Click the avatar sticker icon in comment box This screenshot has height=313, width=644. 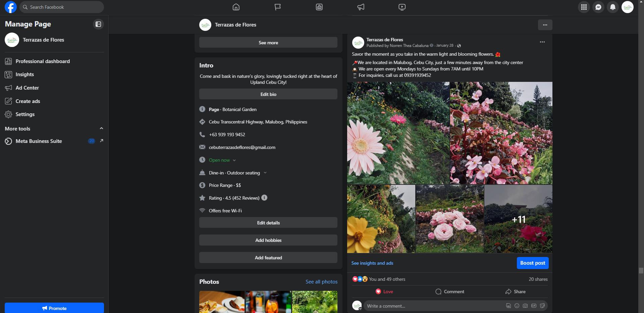coord(508,306)
